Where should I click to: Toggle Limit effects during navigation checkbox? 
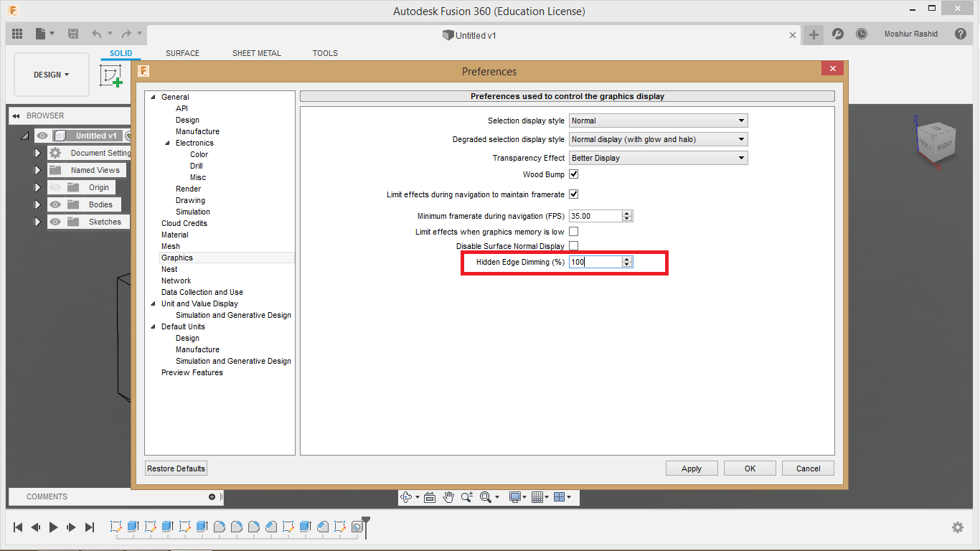click(x=573, y=194)
